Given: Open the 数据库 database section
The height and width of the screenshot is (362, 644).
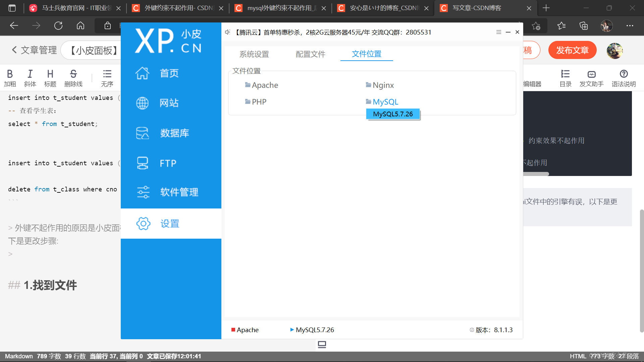Looking at the screenshot, I should click(x=143, y=133).
